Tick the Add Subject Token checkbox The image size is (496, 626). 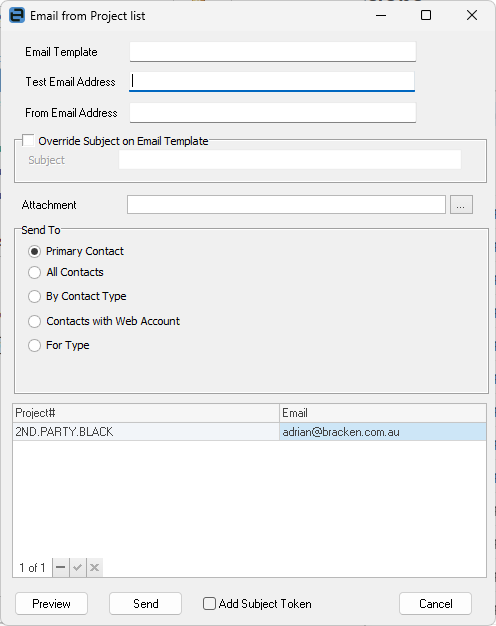[x=209, y=603]
